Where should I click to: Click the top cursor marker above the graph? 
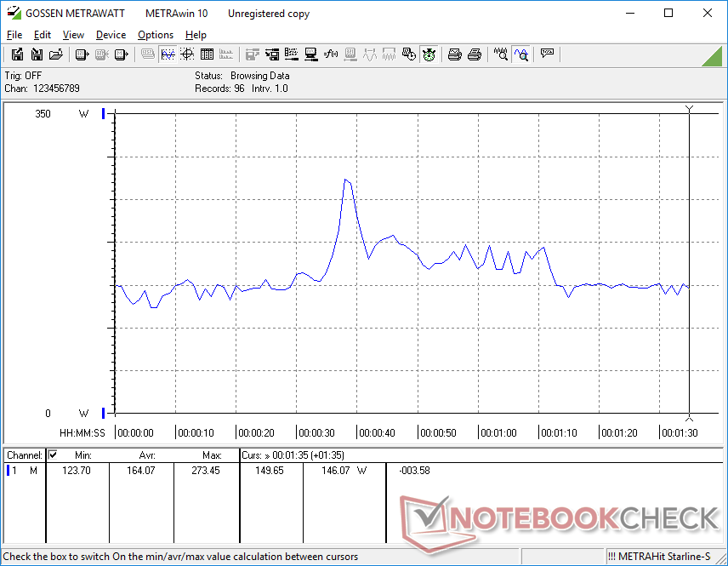tap(689, 109)
